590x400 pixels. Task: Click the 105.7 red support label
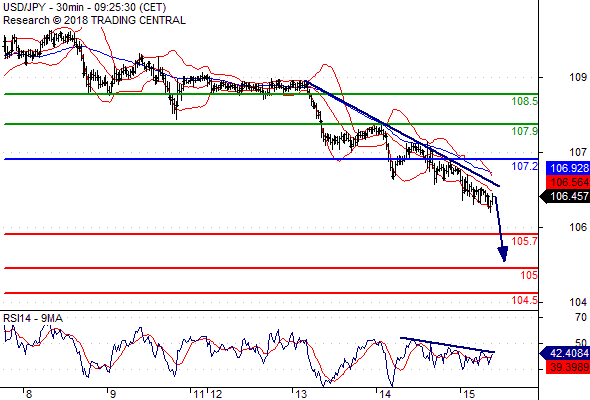click(x=525, y=241)
